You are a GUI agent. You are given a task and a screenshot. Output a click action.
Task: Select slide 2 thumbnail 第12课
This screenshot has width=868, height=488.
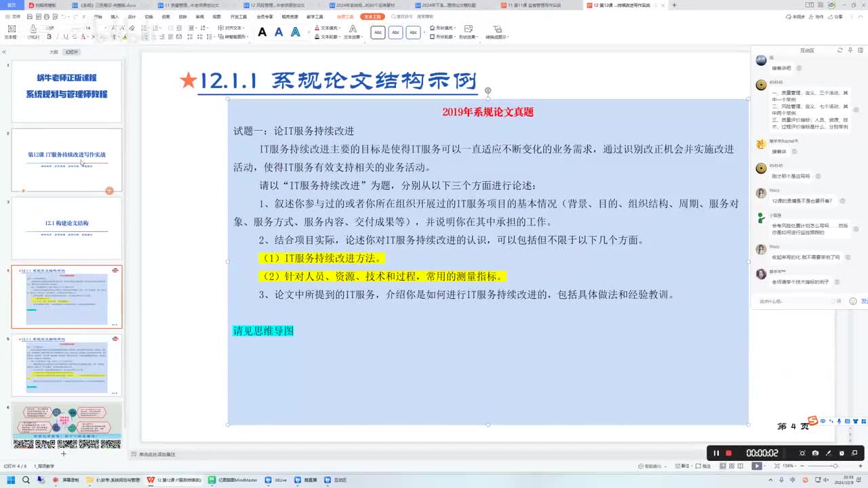click(66, 160)
